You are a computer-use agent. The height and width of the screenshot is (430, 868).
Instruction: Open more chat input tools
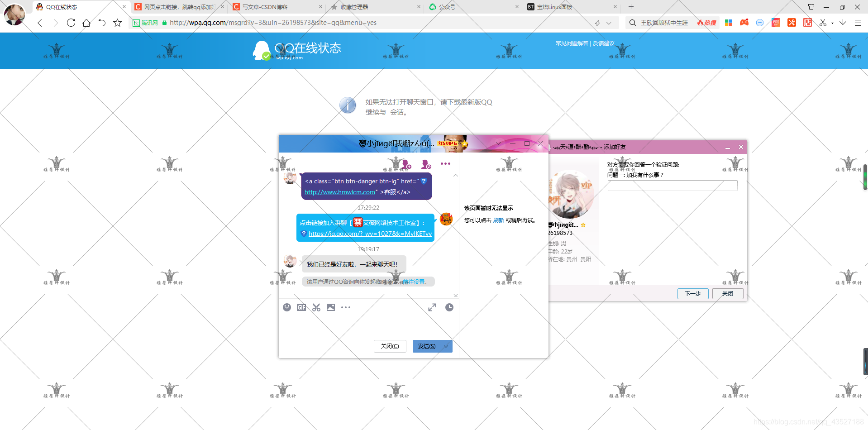pos(346,307)
